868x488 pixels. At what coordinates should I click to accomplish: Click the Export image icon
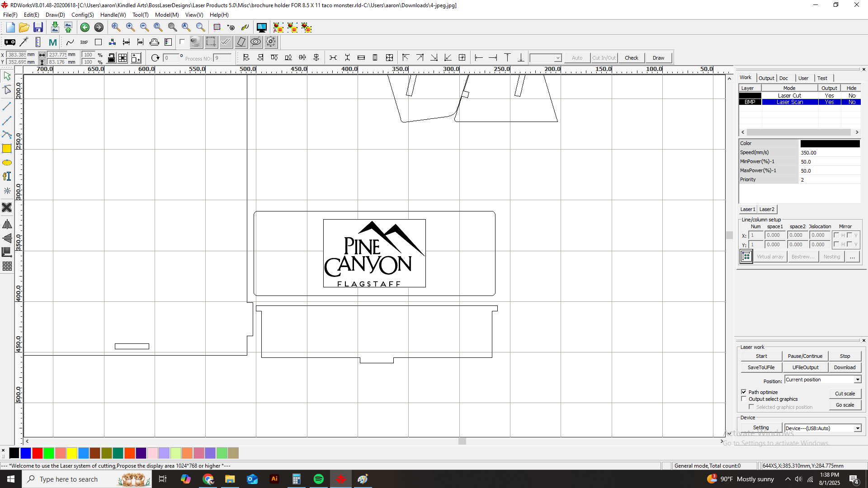68,28
